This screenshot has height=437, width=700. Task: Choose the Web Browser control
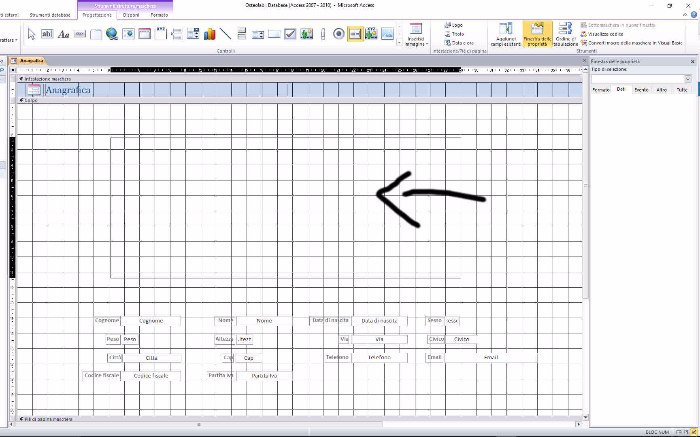tap(128, 34)
